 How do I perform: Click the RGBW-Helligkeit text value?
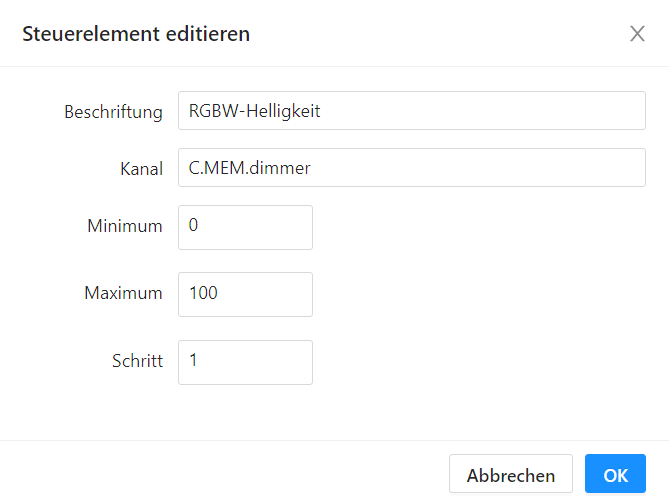coord(254,111)
